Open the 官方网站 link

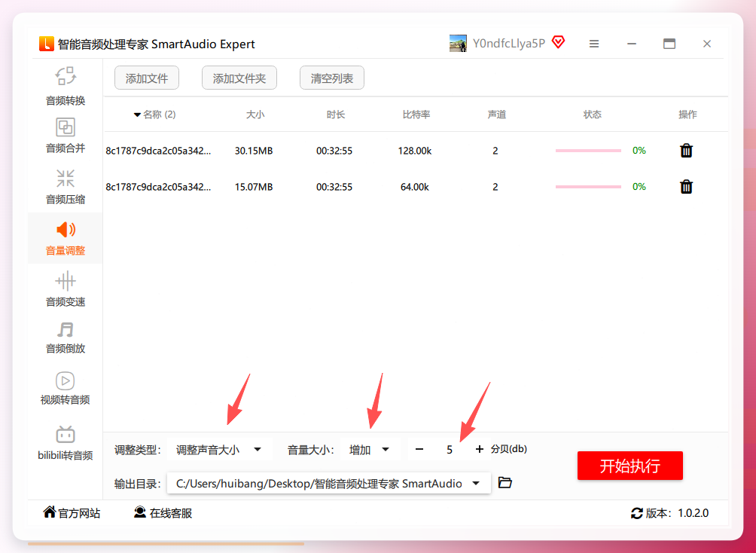pos(79,513)
